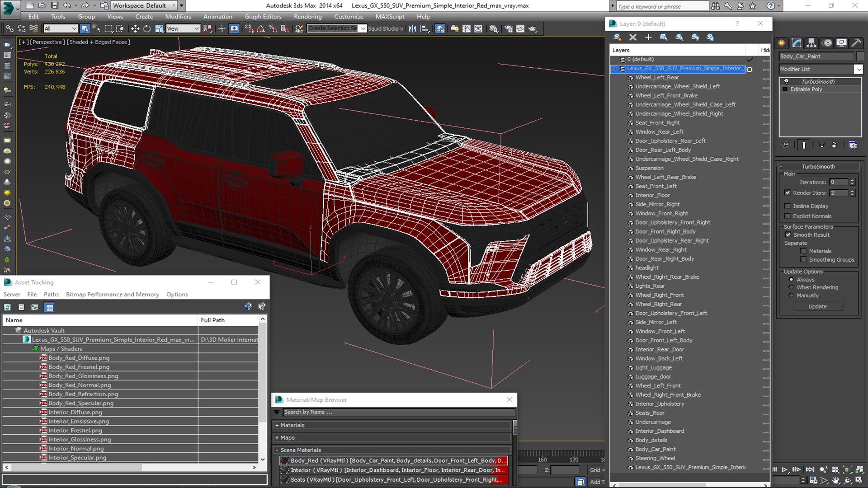This screenshot has height=488, width=868.
Task: Enable the Explicit Normals checkbox
Action: coord(788,216)
